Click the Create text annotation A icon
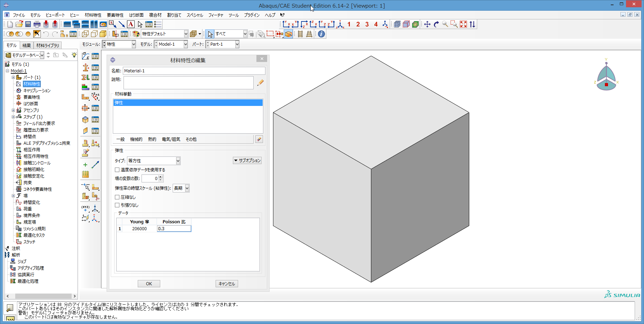The width and height of the screenshot is (644, 324). click(x=131, y=24)
